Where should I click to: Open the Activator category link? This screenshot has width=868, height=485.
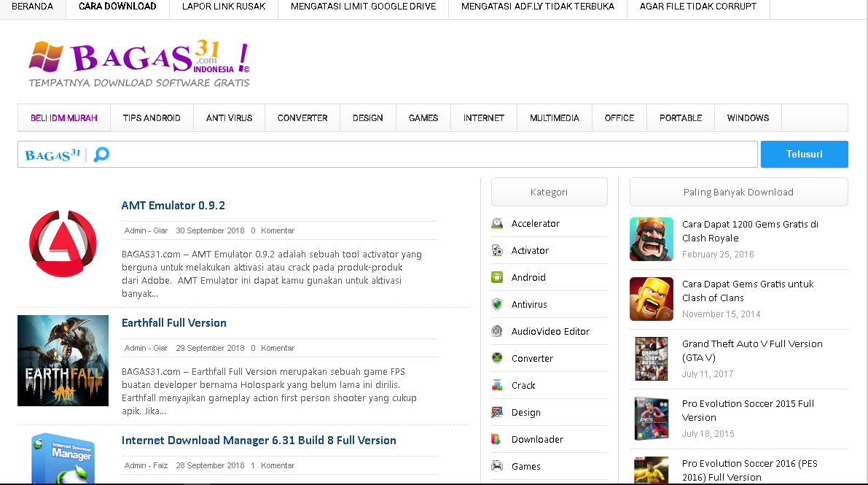(530, 251)
